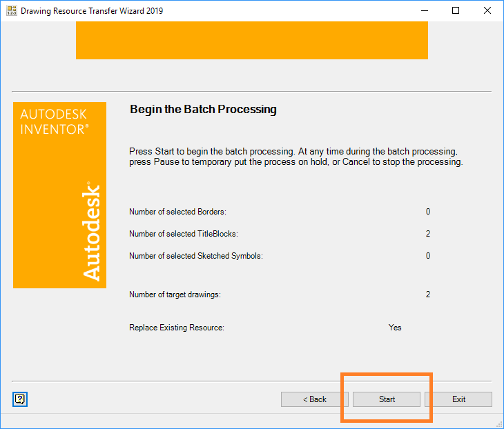Go back with the < Back button
The image size is (504, 429).
pos(314,399)
